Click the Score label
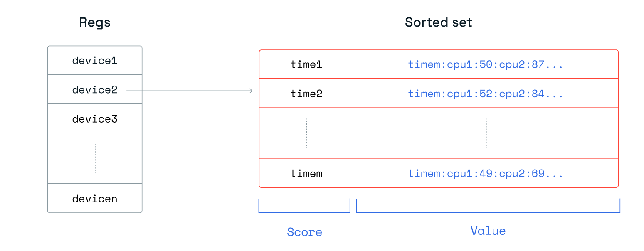This screenshot has height=251, width=644. tap(304, 232)
